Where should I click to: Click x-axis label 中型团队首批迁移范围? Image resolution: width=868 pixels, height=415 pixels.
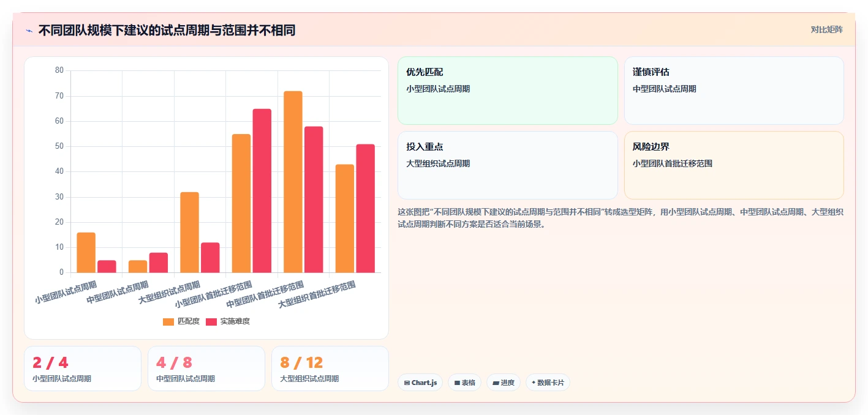point(265,295)
